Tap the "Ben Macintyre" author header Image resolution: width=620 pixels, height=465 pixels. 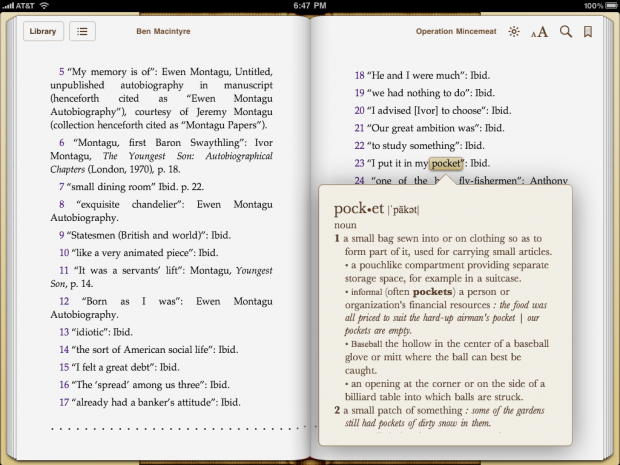163,31
